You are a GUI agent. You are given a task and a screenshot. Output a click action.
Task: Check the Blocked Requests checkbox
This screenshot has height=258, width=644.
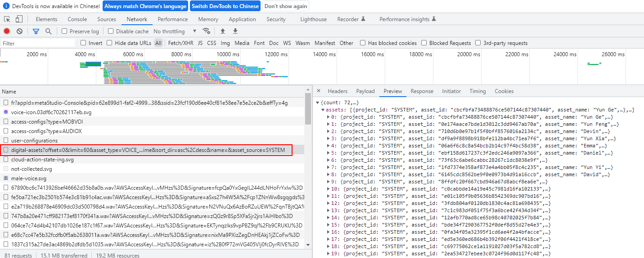point(424,43)
